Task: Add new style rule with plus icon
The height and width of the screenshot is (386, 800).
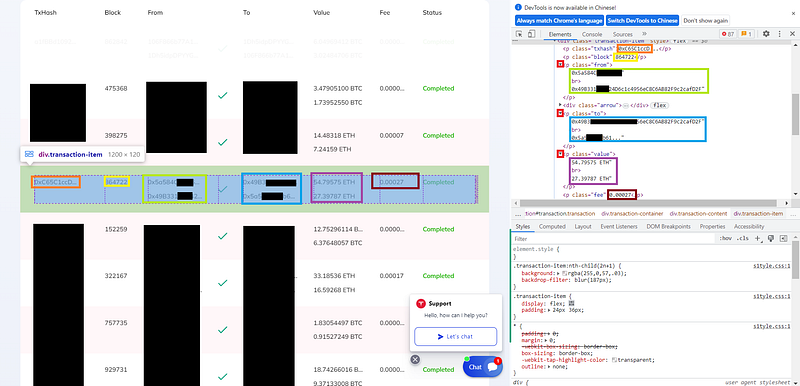Action: click(758, 238)
